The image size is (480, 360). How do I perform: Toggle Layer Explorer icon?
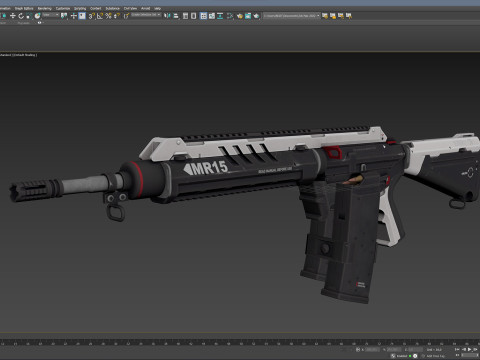tap(193, 16)
